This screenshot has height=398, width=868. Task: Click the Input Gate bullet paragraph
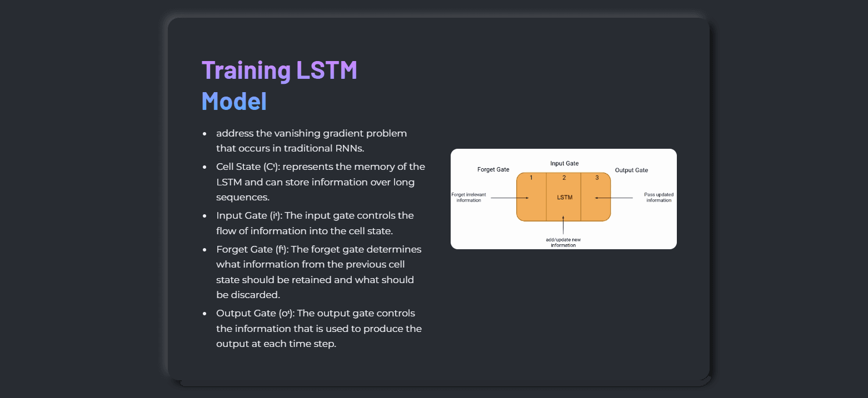pyautogui.click(x=315, y=223)
